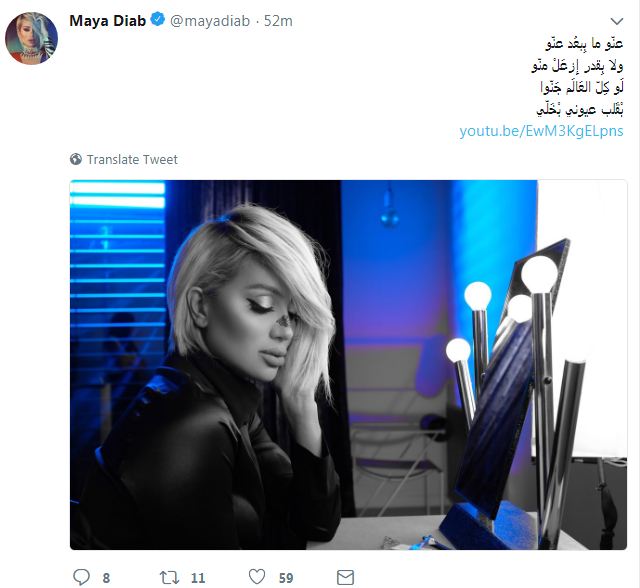The image size is (640, 588).
Task: Open the 52m timestamp permalink
Action: [278, 21]
